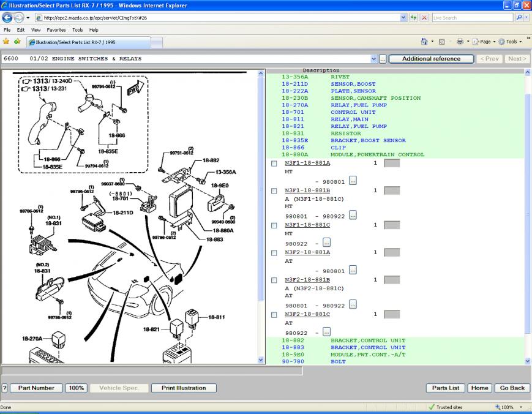
Task: Open the Favorites menu
Action: point(56,29)
